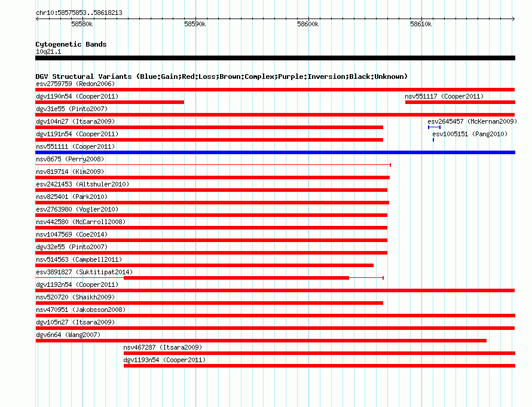Select the esv2645457 (McKernan2009) label

coord(472,121)
